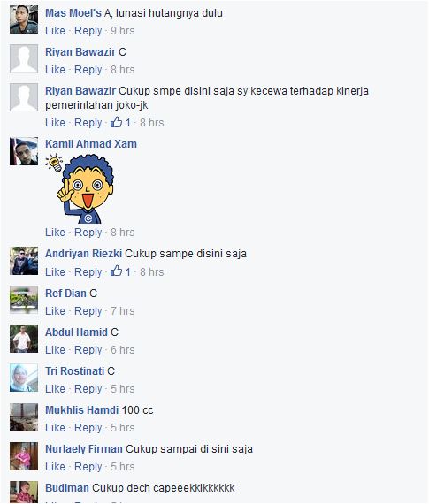Reply to Tri Rostinati's comment
The width and height of the screenshot is (429, 504).
[88, 389]
